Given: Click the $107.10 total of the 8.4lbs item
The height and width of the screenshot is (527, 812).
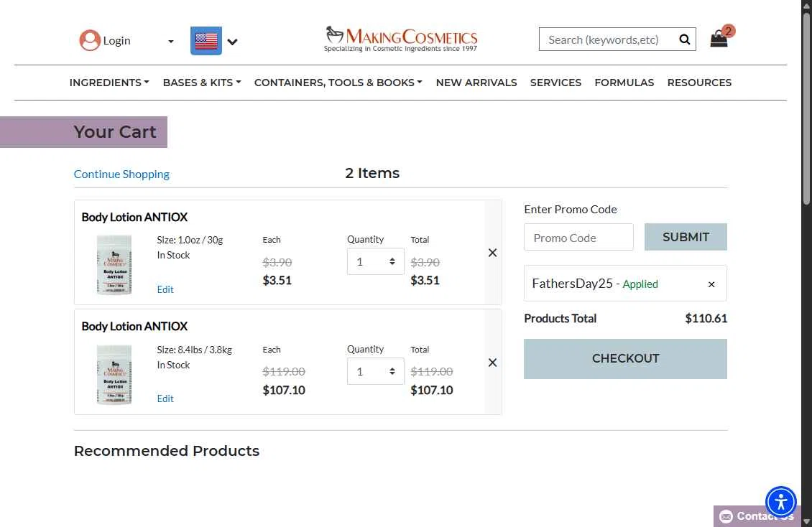Looking at the screenshot, I should click(432, 390).
